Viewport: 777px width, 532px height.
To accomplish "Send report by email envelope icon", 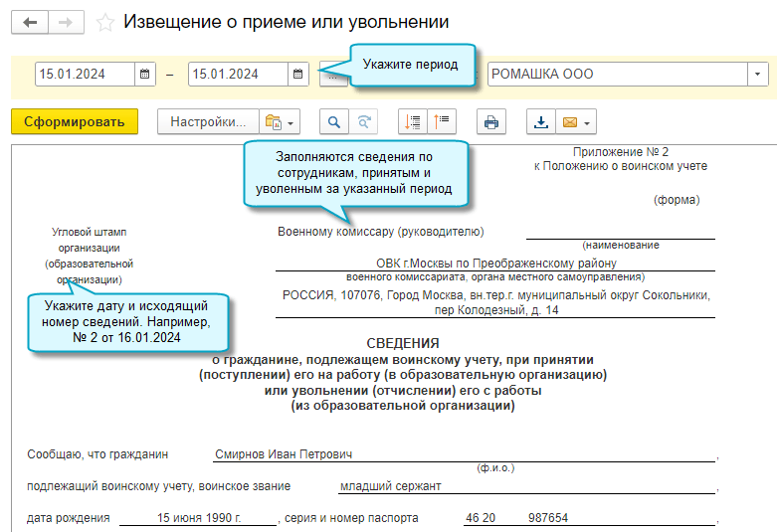I will [570, 122].
